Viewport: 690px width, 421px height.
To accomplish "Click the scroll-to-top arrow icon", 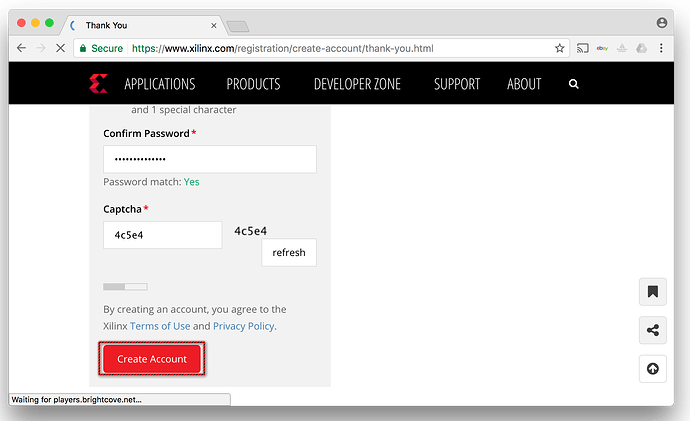I will click(652, 369).
